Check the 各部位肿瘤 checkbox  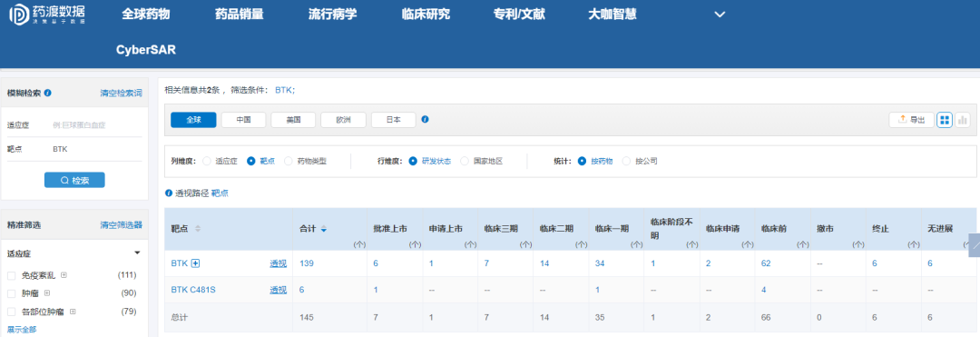[x=11, y=312]
